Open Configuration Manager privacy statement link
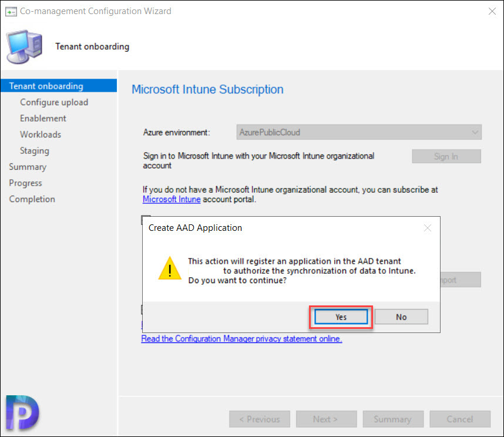Viewport: 504px width, 437px height. click(x=241, y=339)
